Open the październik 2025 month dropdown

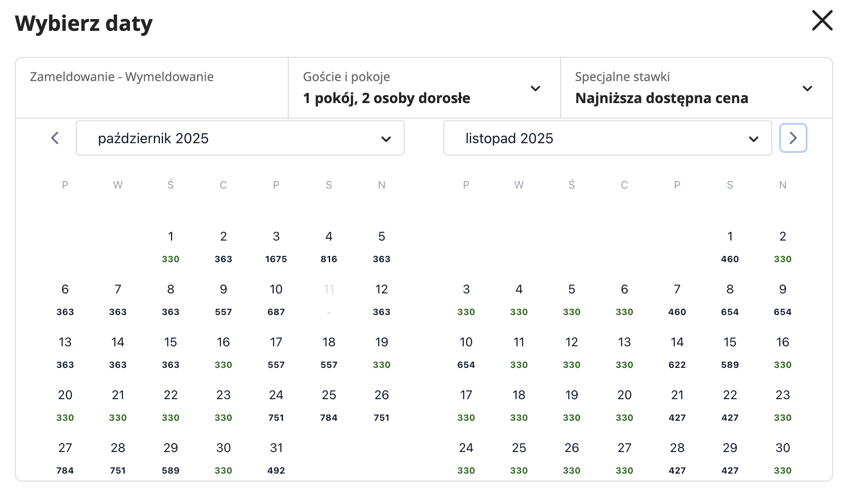pos(240,138)
